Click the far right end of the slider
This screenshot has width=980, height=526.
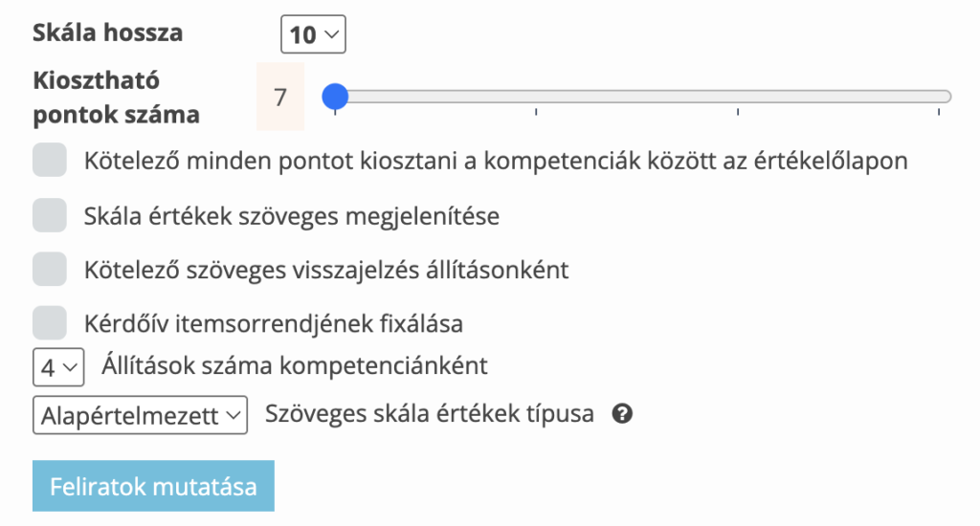tap(942, 96)
